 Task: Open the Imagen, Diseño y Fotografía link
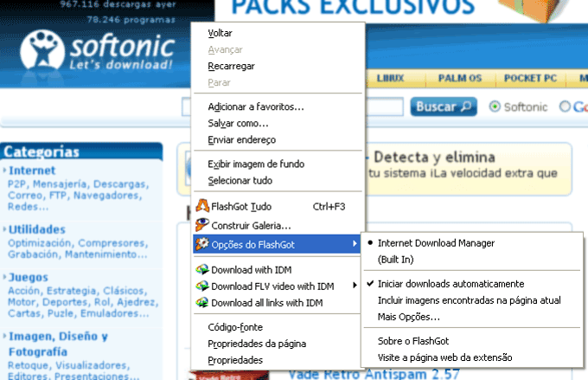[x=58, y=344]
